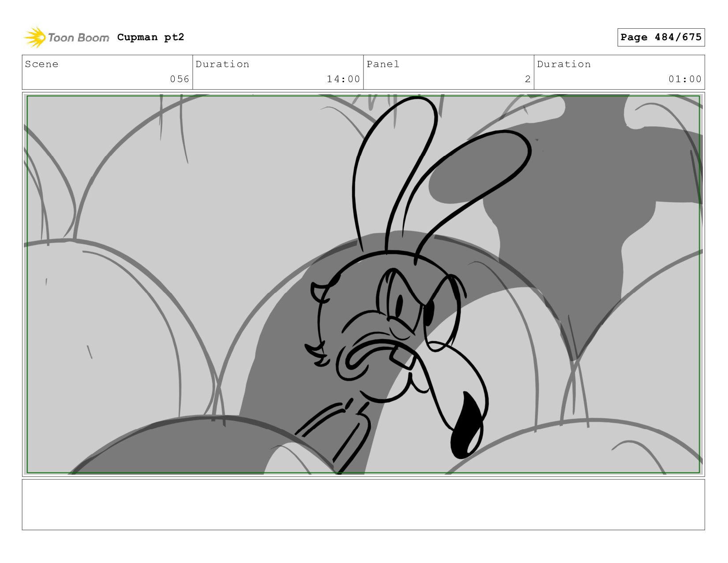Click the empty notes box below the panel
This screenshot has width=728, height=563.
tap(363, 505)
